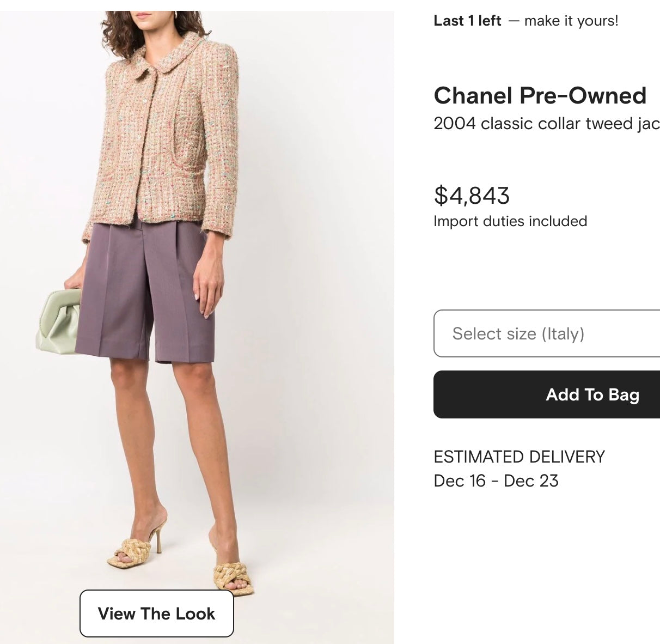Click the make it yours! text

(570, 21)
